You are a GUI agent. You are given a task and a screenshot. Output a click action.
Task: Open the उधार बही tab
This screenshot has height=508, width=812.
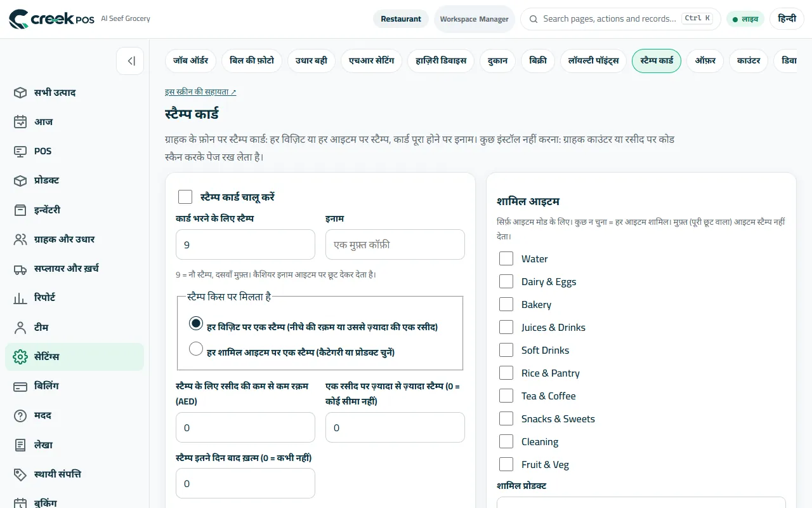pyautogui.click(x=311, y=61)
